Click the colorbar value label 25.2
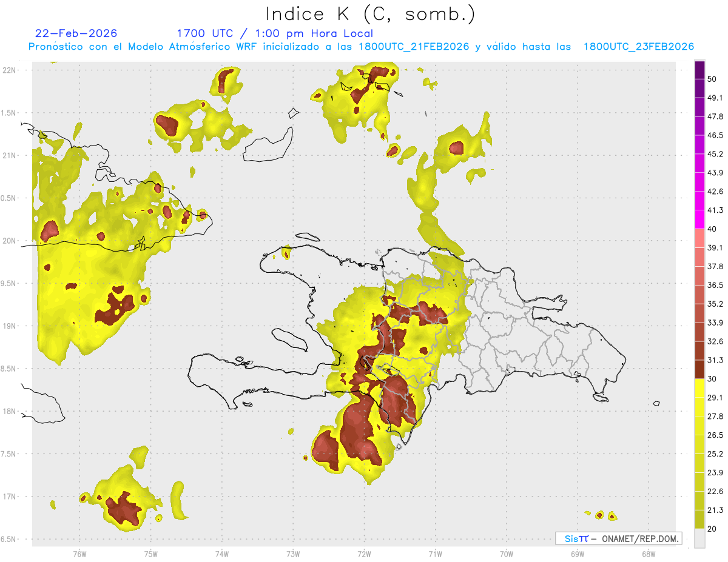The width and height of the screenshot is (728, 562). pyautogui.click(x=715, y=454)
